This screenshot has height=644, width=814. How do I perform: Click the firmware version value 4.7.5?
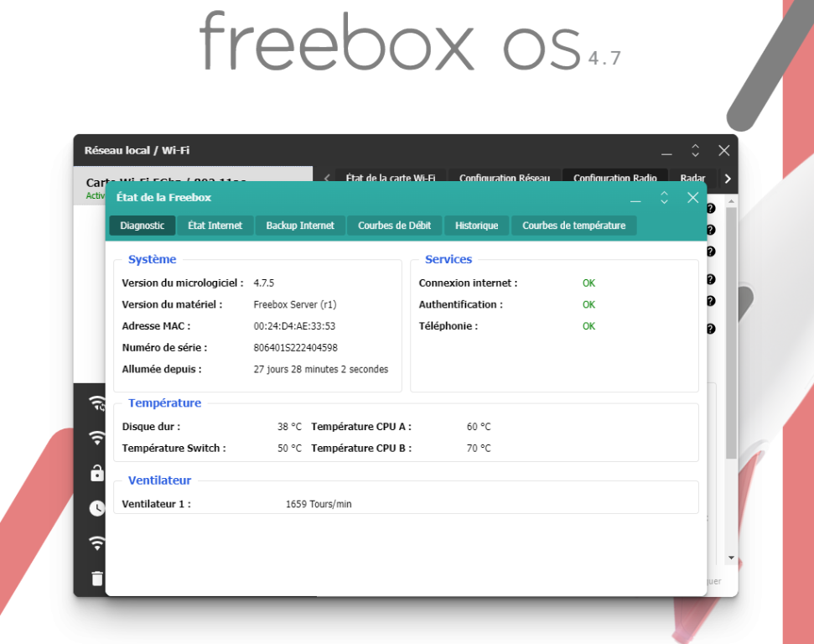tap(264, 283)
